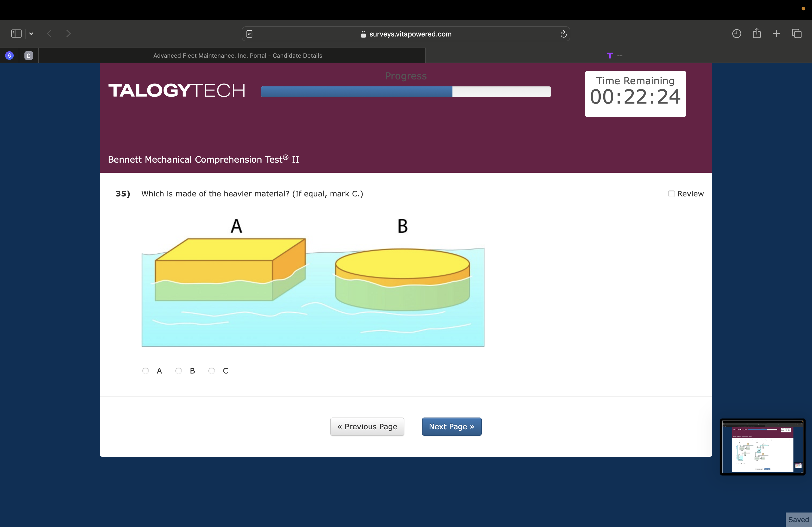Choose answer C for equal
812x527 pixels.
(212, 371)
